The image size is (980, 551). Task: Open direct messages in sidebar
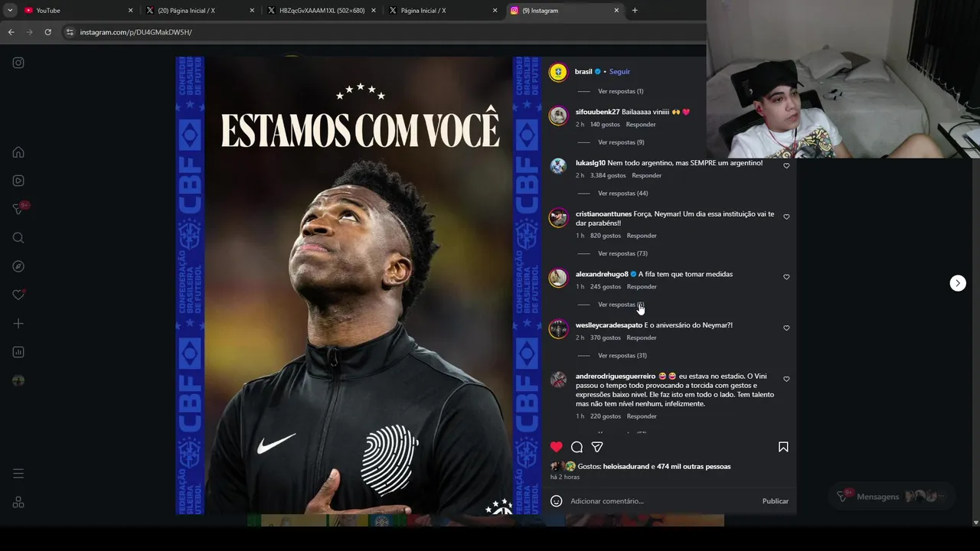click(18, 209)
